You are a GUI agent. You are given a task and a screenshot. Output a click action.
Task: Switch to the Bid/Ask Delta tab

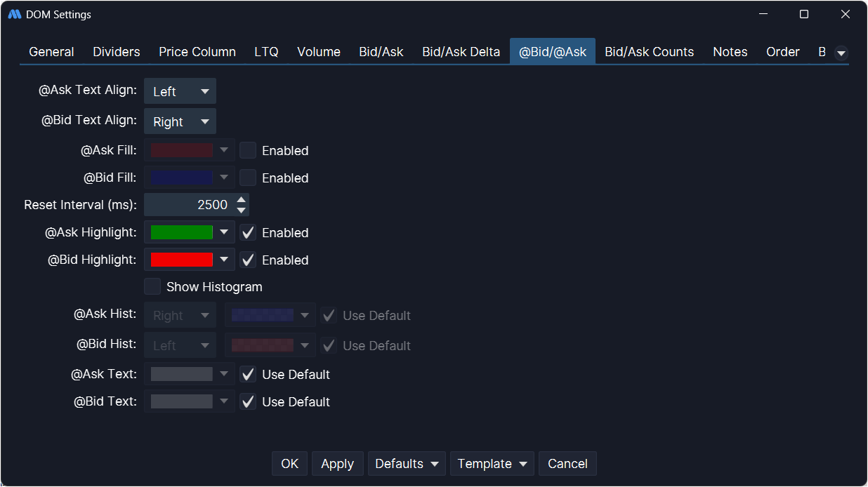[x=461, y=52]
